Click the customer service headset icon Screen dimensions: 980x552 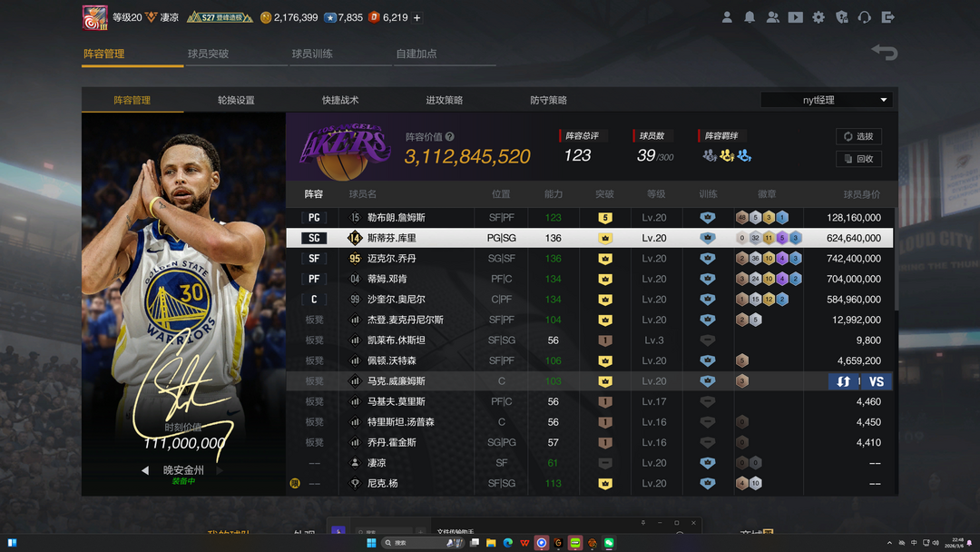[865, 17]
